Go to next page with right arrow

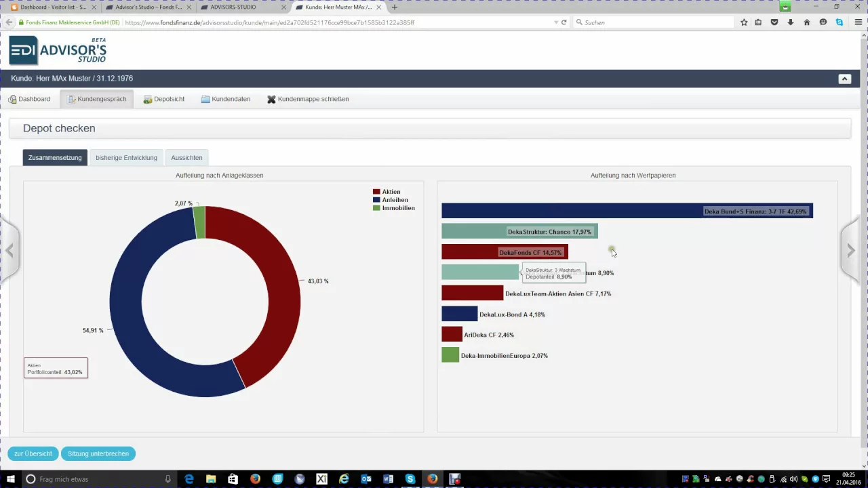(851, 251)
